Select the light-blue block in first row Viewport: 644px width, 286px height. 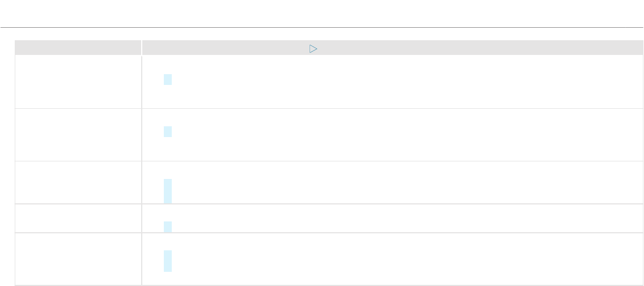168,114
